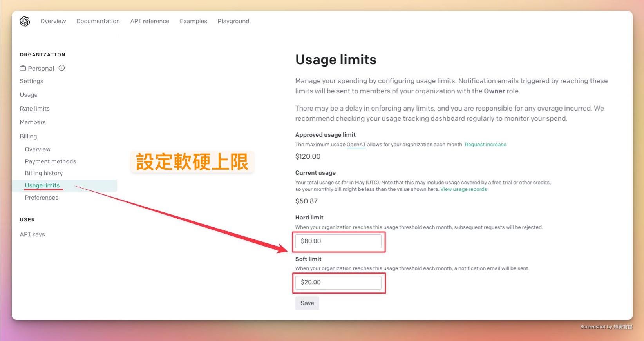Go to Rate limits
This screenshot has width=644, height=341.
tap(35, 109)
